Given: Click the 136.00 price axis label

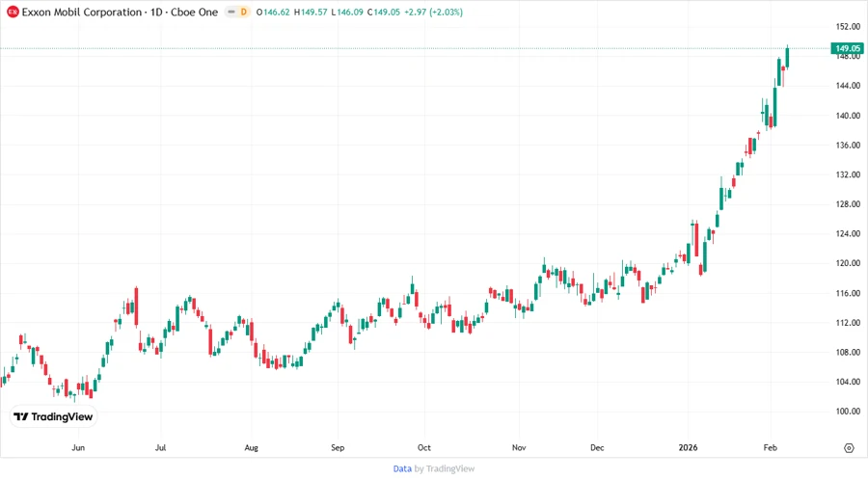Looking at the screenshot, I should click(x=848, y=145).
